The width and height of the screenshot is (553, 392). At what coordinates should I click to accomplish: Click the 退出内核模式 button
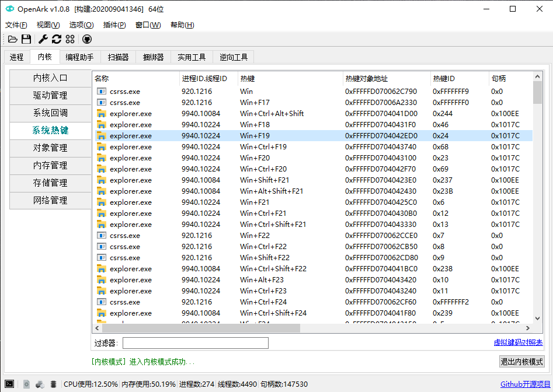[x=521, y=362]
